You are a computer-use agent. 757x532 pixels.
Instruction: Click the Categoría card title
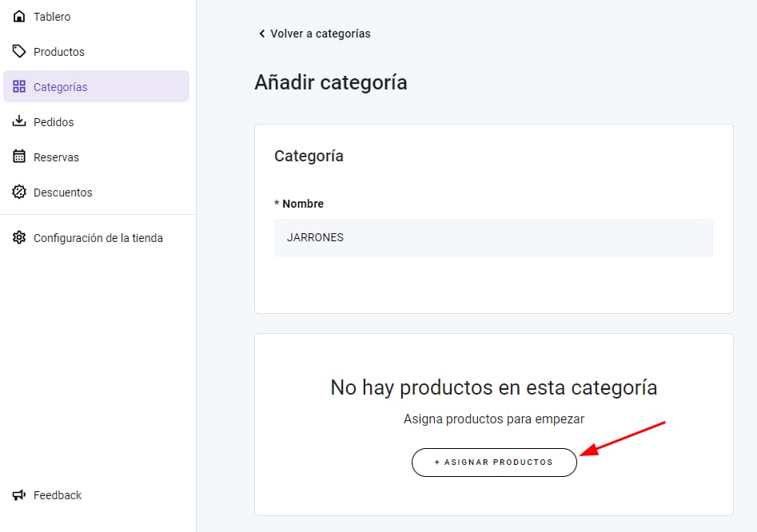pyautogui.click(x=309, y=156)
